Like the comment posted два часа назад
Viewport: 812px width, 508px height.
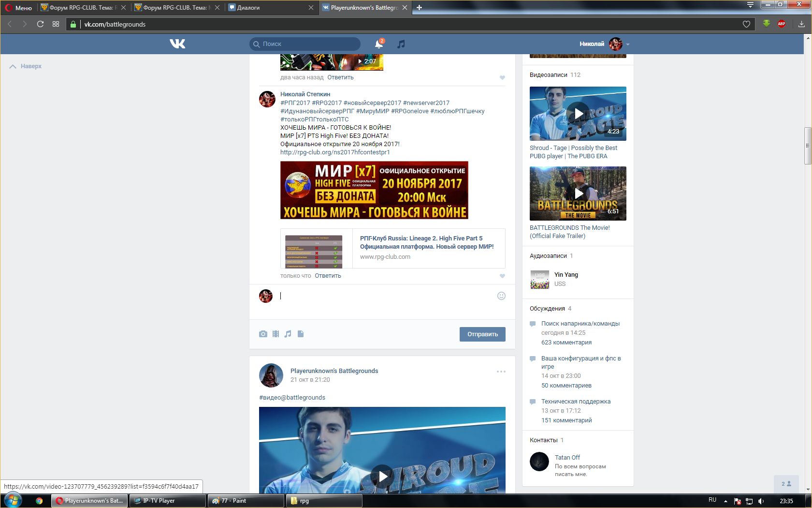pyautogui.click(x=502, y=77)
